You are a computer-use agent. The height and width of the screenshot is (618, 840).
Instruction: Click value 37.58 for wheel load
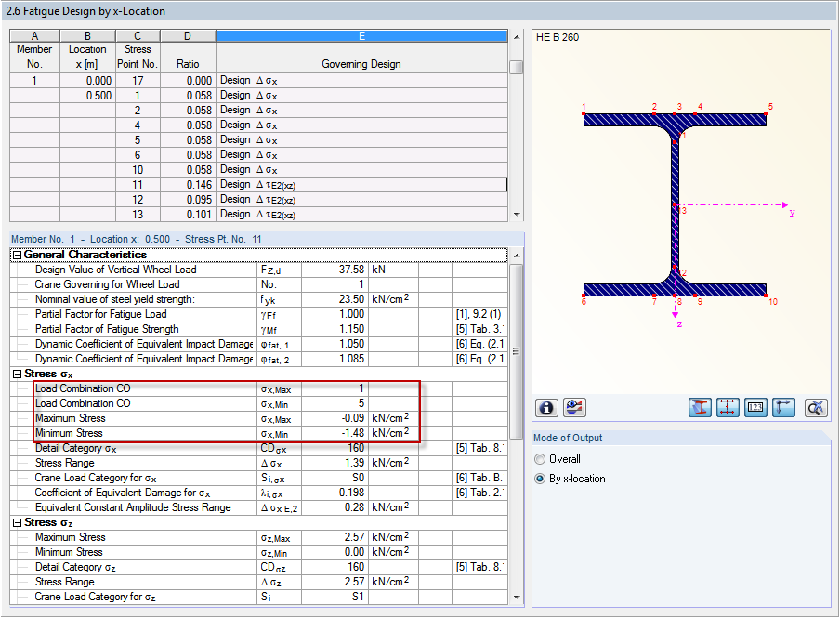point(335,270)
